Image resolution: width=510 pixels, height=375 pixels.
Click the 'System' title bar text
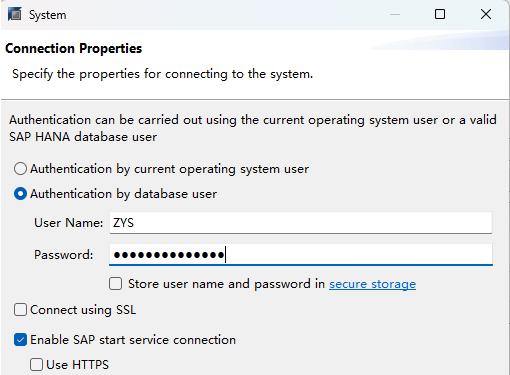click(47, 15)
